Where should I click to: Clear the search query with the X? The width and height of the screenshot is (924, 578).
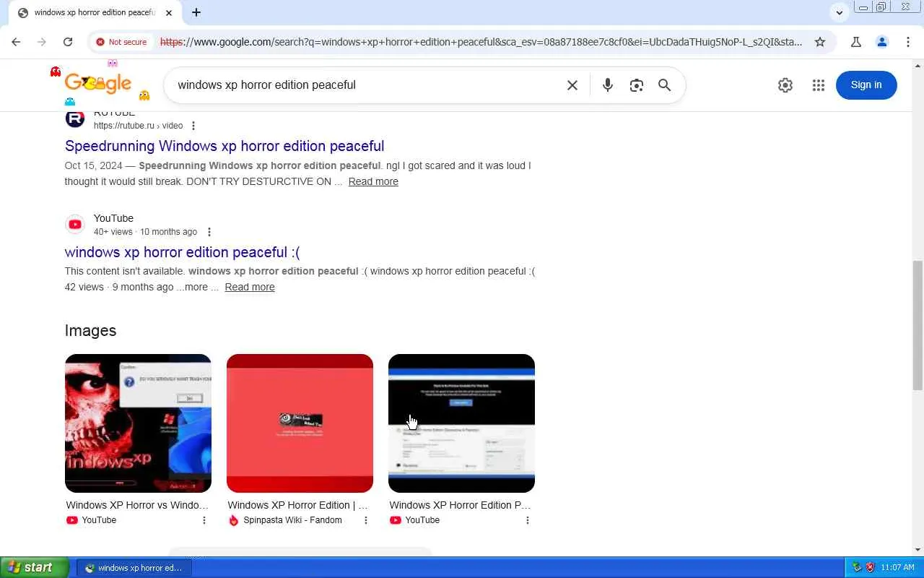[x=572, y=85]
